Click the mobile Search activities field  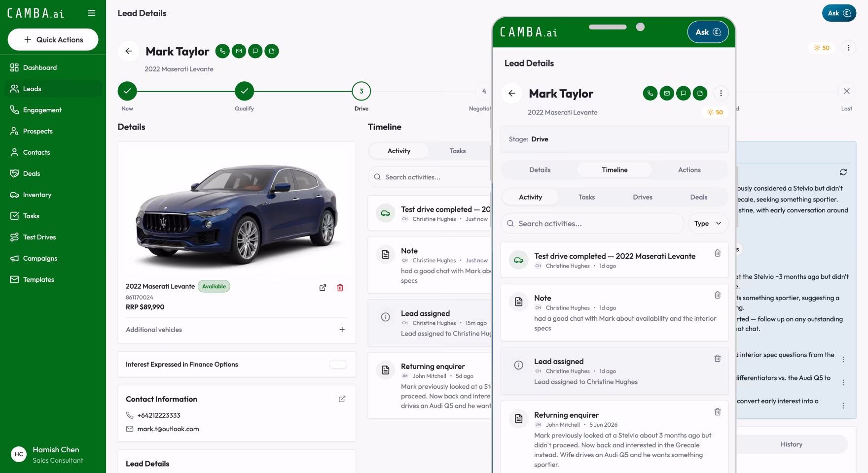coord(592,223)
